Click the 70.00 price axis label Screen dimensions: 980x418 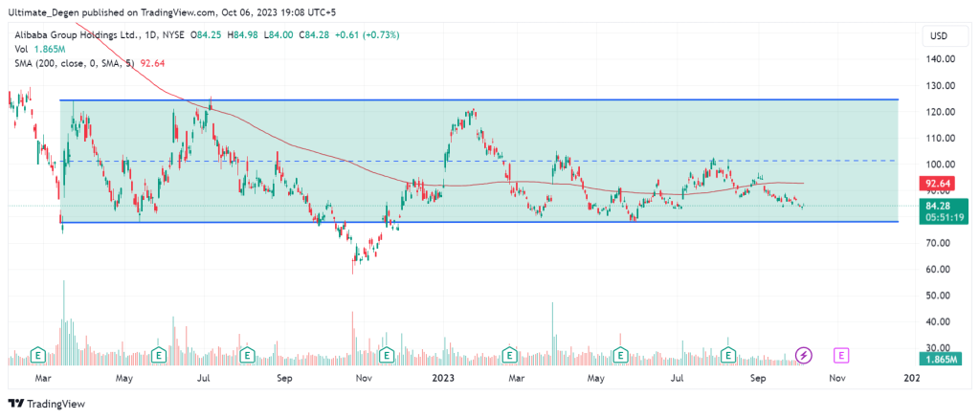[939, 243]
